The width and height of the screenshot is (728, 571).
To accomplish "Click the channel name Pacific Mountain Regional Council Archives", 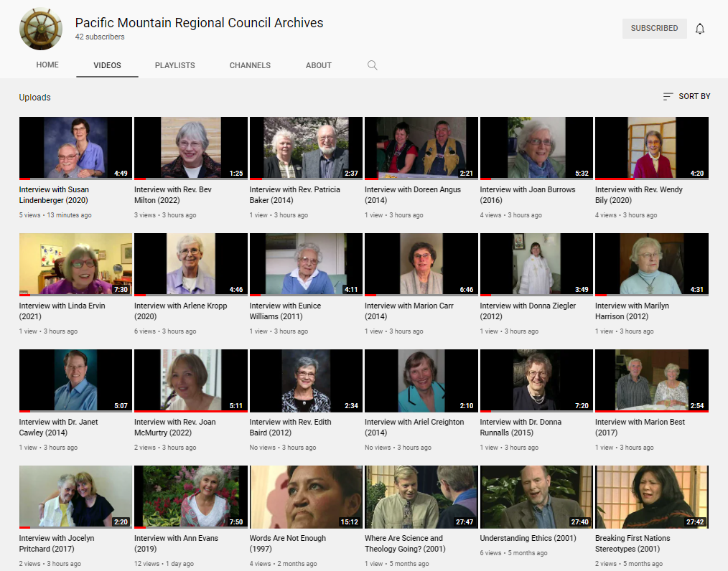I will pos(199,23).
